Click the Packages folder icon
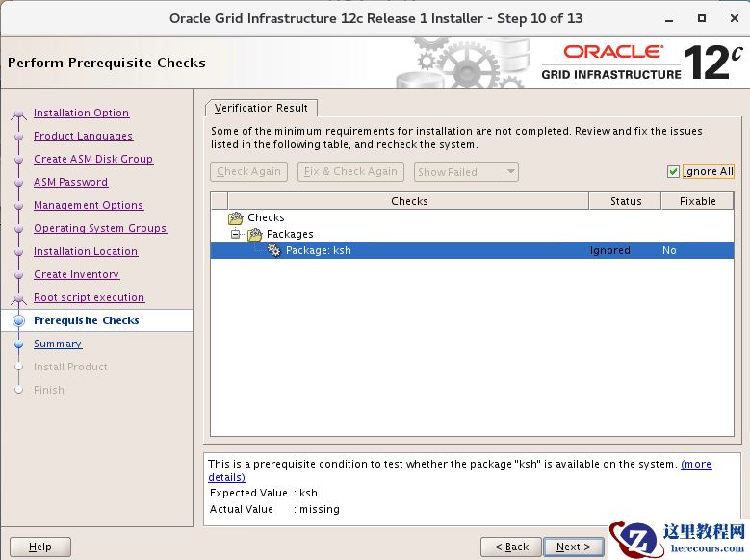Image resolution: width=750 pixels, height=560 pixels. (x=254, y=235)
